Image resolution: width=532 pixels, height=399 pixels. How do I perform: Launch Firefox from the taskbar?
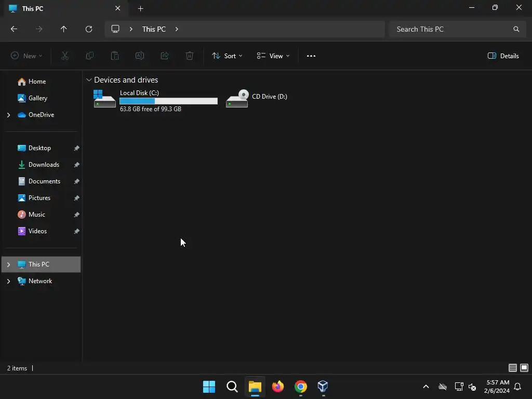[x=278, y=387]
